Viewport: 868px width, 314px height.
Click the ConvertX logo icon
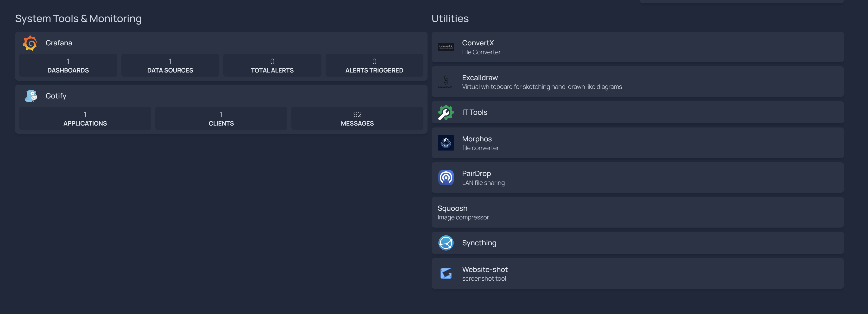click(446, 47)
